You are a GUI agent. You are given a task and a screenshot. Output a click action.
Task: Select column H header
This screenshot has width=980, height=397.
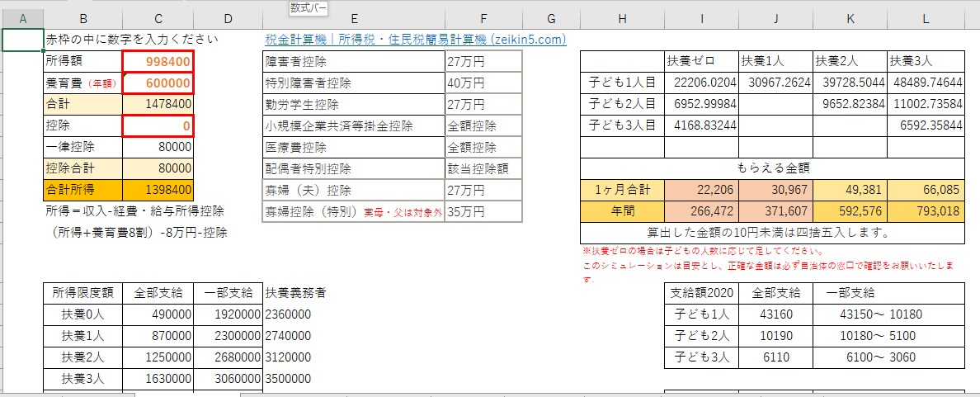(622, 19)
